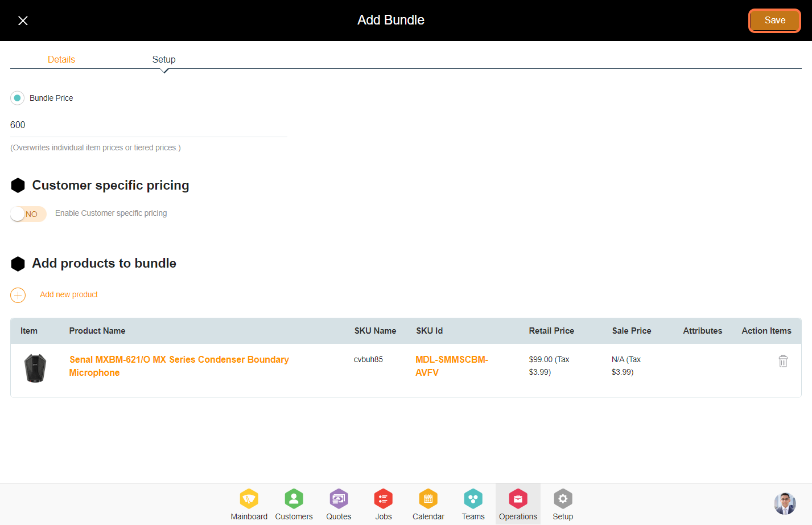This screenshot has height=525, width=812.
Task: Open the Operations section
Action: [518, 505]
